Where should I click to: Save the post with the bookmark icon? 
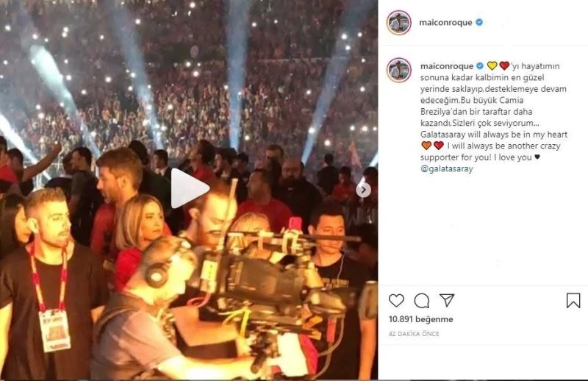pyautogui.click(x=573, y=300)
